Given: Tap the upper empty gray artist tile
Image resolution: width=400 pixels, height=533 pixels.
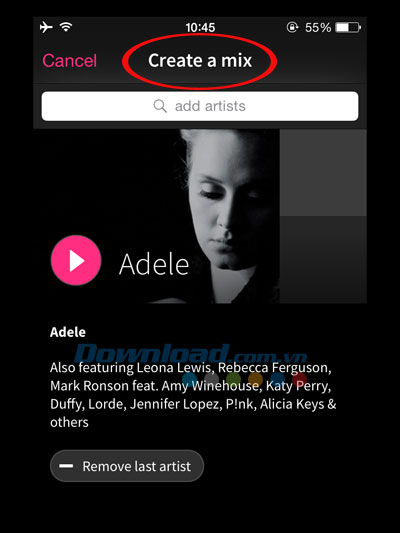Looking at the screenshot, I should pyautogui.click(x=323, y=172).
